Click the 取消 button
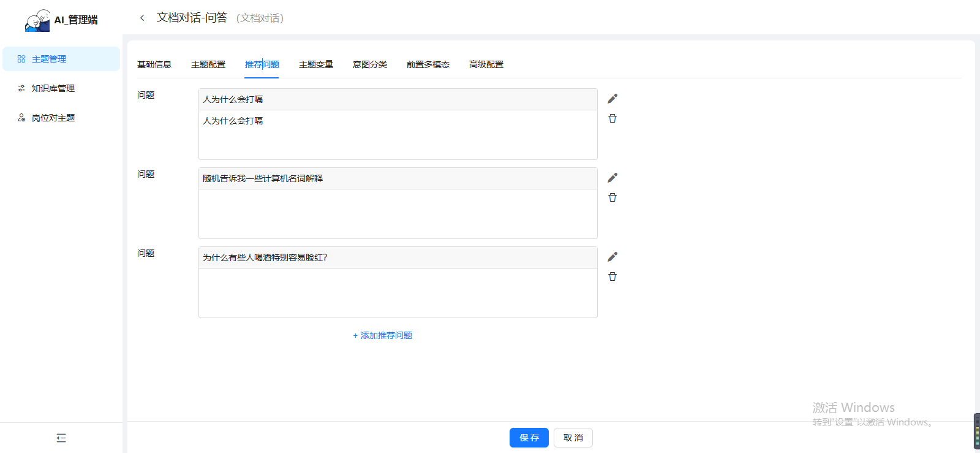This screenshot has height=453, width=980. (573, 438)
